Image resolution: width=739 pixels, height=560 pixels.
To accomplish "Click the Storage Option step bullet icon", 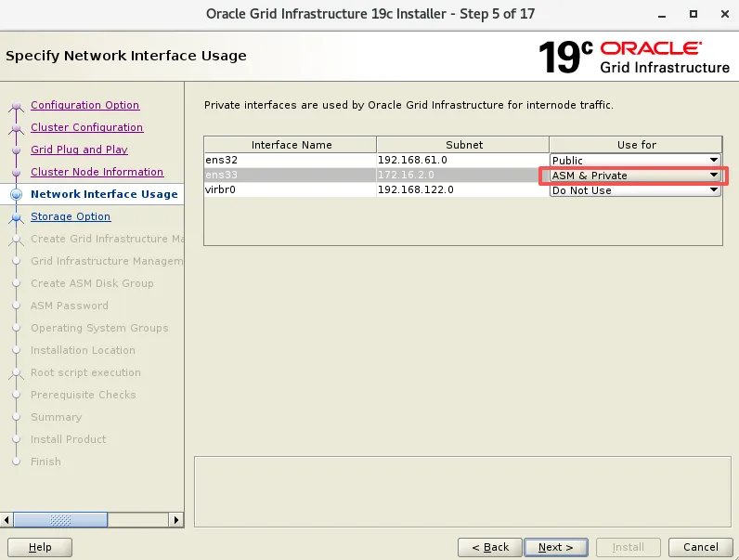I will coord(17,216).
